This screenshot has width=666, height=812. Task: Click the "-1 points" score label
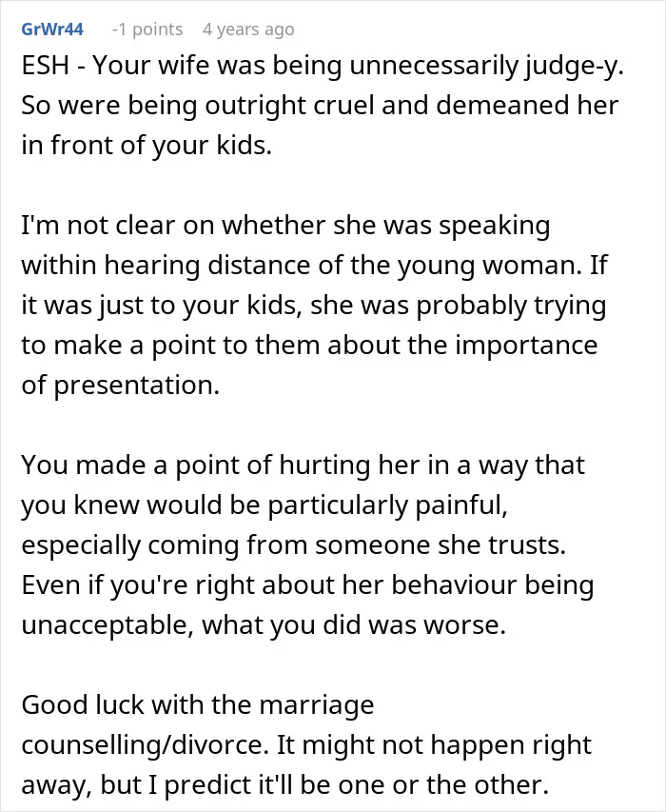[x=147, y=30]
